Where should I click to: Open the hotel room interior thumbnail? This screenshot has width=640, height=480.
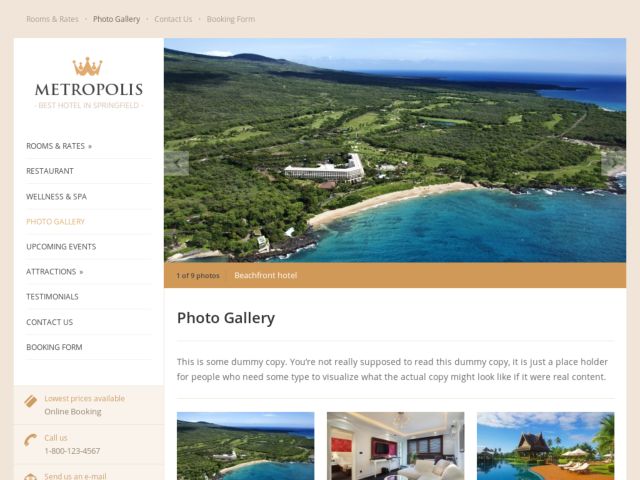(396, 446)
